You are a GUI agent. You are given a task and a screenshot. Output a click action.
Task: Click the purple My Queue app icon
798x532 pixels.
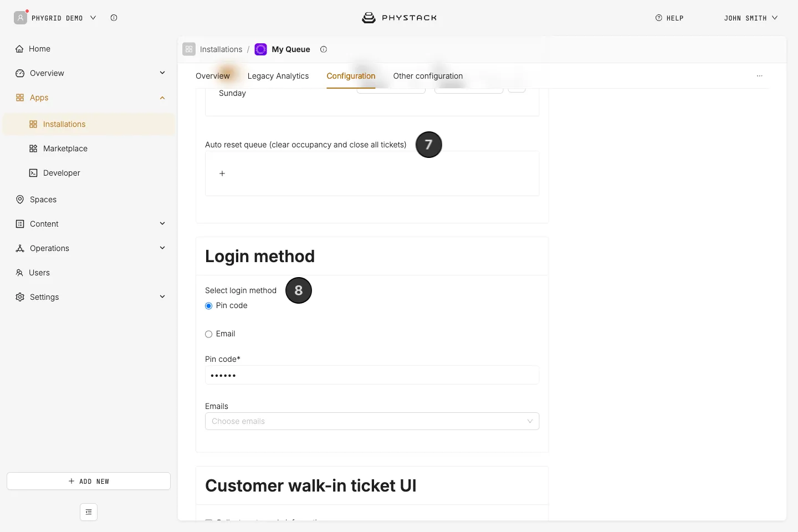(x=260, y=49)
